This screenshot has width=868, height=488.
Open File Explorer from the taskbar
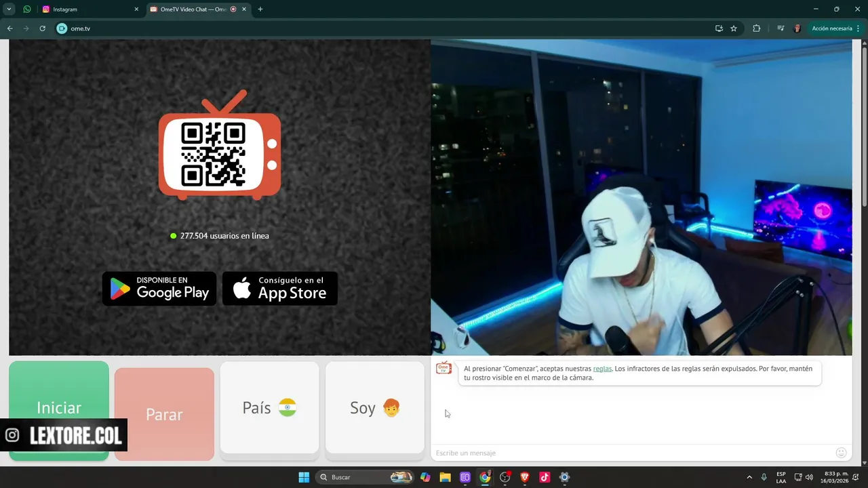445,477
